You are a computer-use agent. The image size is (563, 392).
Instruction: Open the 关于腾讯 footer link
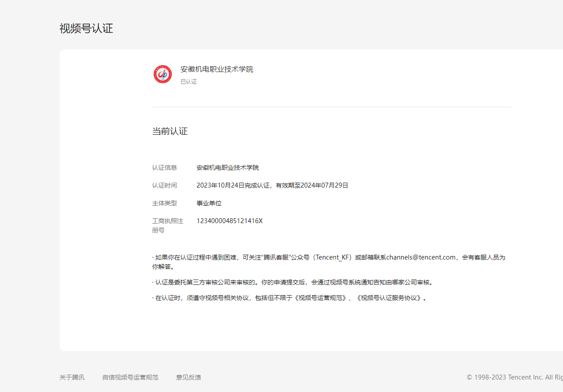tap(72, 377)
